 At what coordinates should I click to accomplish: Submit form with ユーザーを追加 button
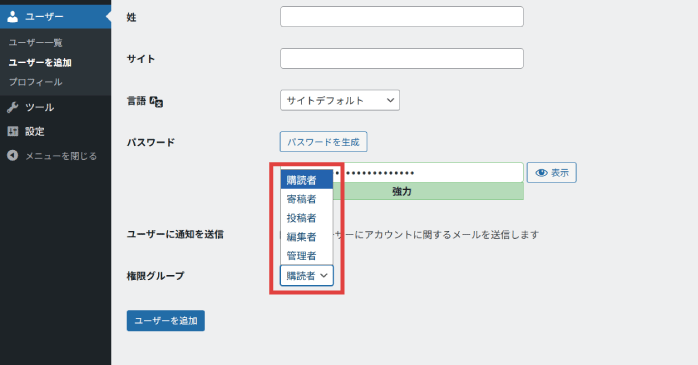[x=166, y=320]
